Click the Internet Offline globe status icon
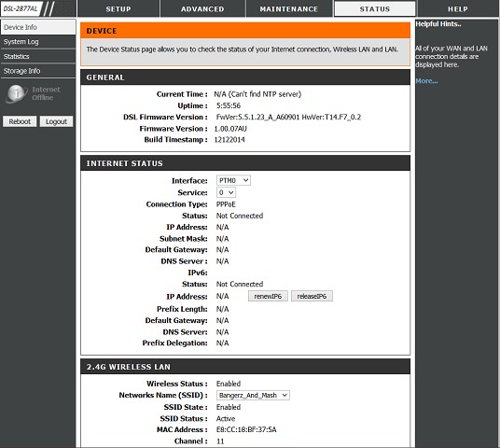Screen dimensions: 500x448 16,93
